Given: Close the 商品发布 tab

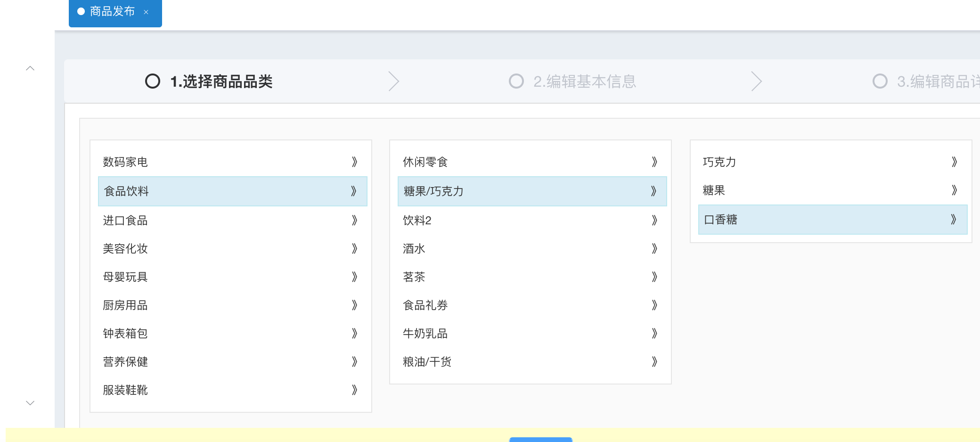Looking at the screenshot, I should pyautogui.click(x=146, y=12).
